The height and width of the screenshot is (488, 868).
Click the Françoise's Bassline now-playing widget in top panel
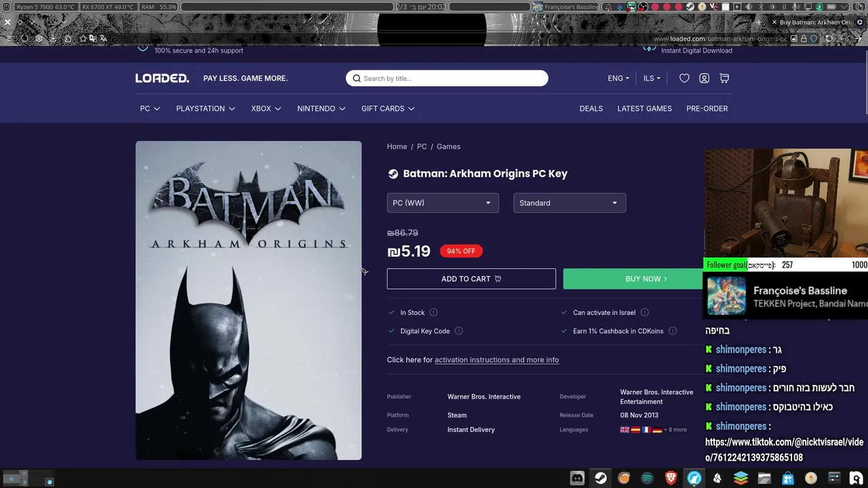click(566, 7)
